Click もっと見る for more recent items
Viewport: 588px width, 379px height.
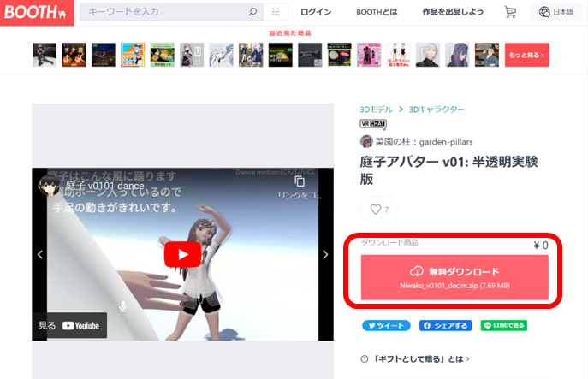[x=526, y=55]
